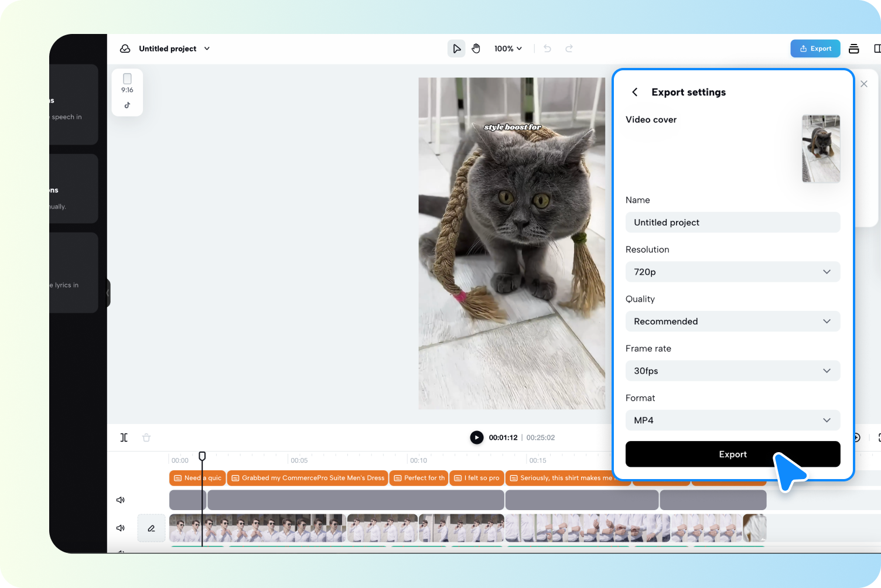Go back from Export settings with the arrow
The width and height of the screenshot is (881, 588).
(x=634, y=92)
